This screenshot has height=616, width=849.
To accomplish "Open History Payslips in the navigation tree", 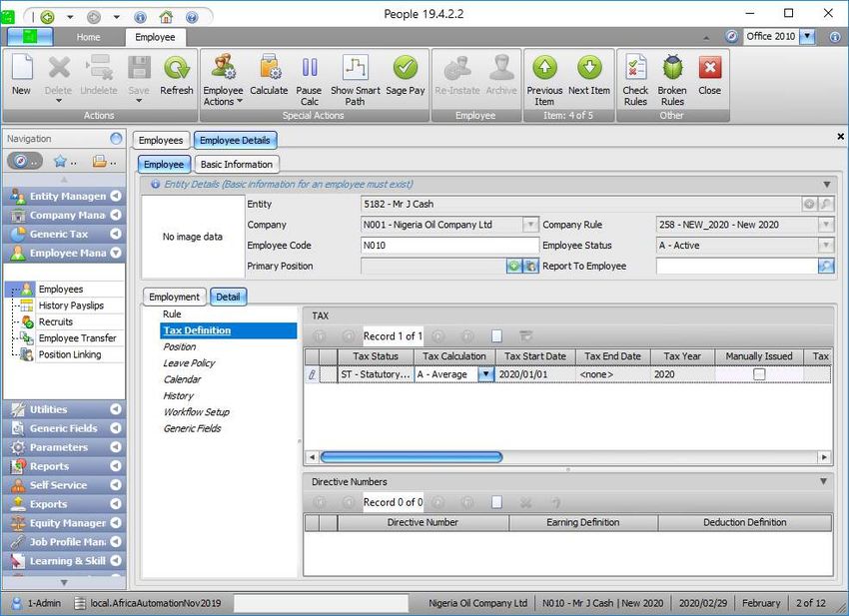I will [71, 306].
